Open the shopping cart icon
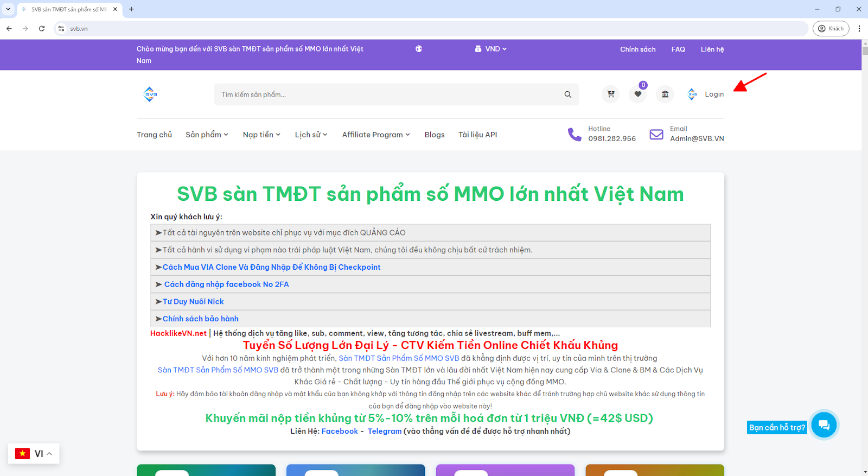This screenshot has height=476, width=868. point(611,94)
